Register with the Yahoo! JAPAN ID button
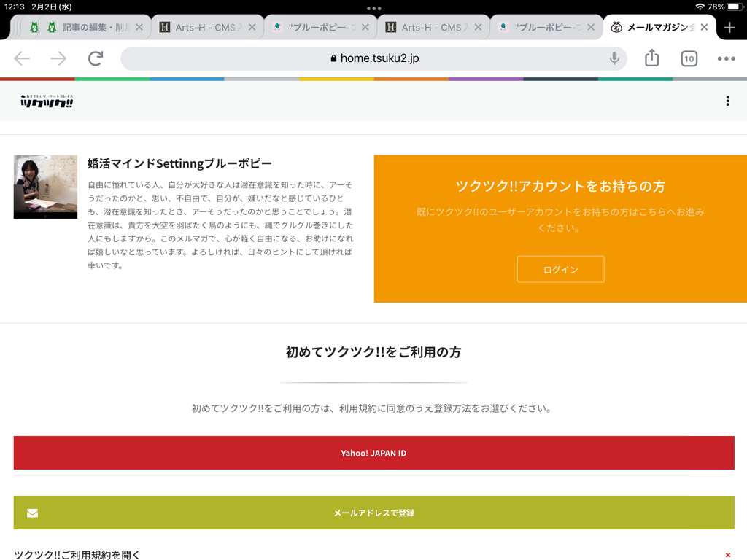This screenshot has width=747, height=560. tap(373, 453)
